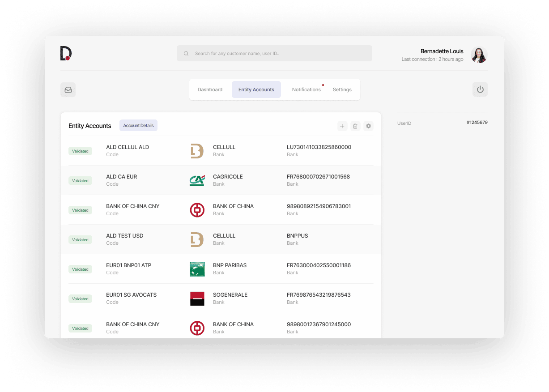Select the Entity Accounts tab

point(256,89)
